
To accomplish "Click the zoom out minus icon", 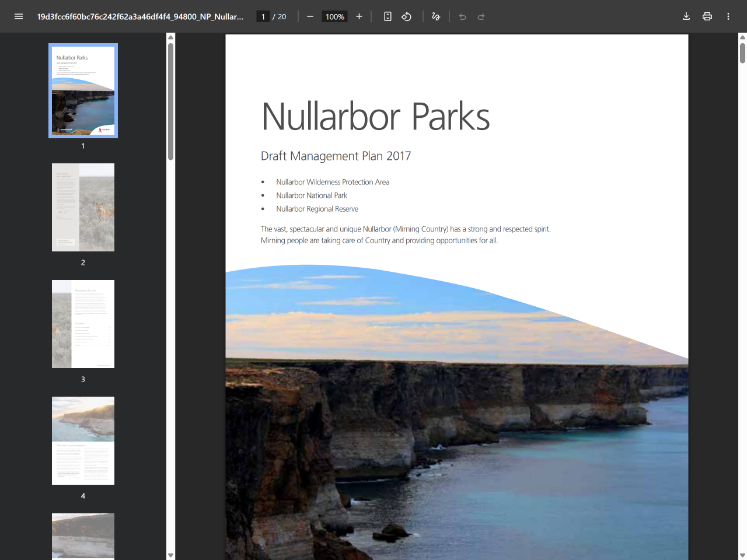I will tap(310, 16).
